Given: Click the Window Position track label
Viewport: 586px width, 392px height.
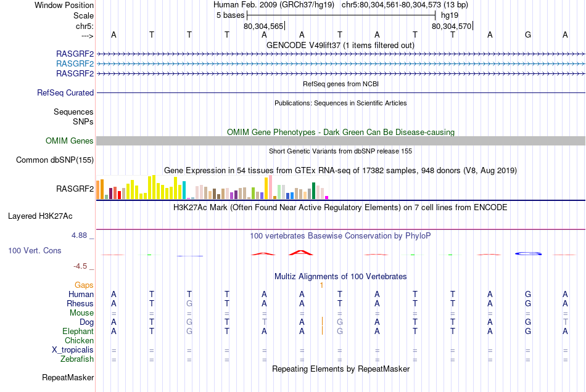Looking at the screenshot, I should (64, 5).
